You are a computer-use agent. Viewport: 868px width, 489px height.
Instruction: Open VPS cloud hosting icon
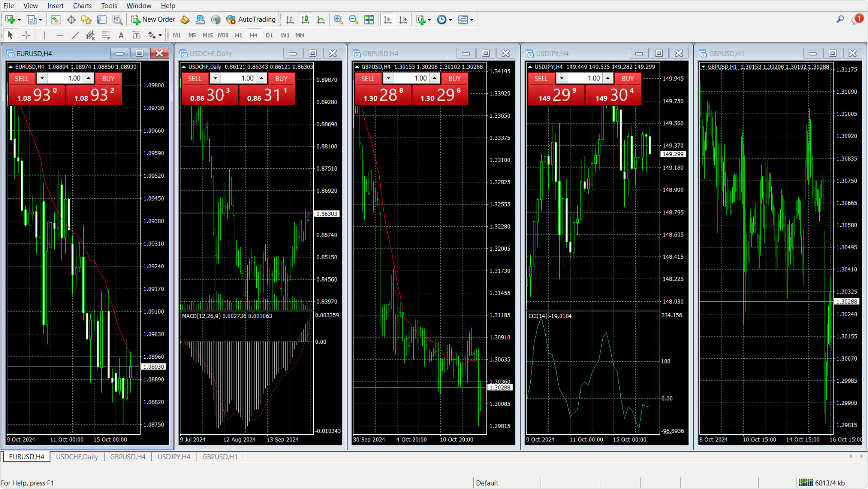pyautogui.click(x=200, y=19)
